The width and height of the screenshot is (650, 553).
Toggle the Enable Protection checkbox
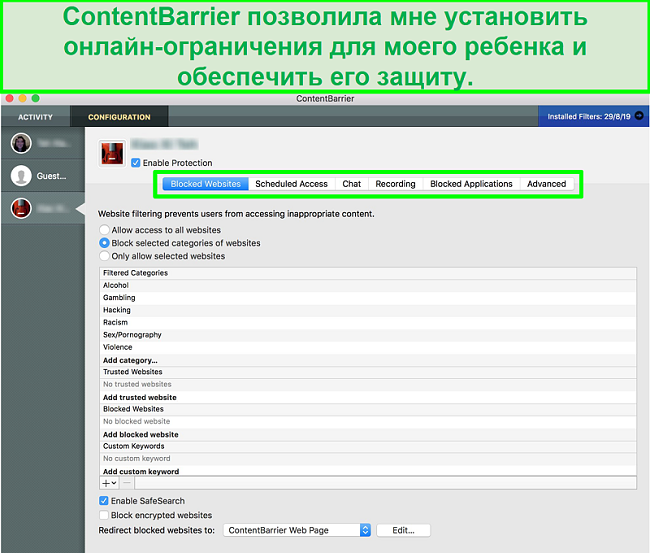click(136, 163)
